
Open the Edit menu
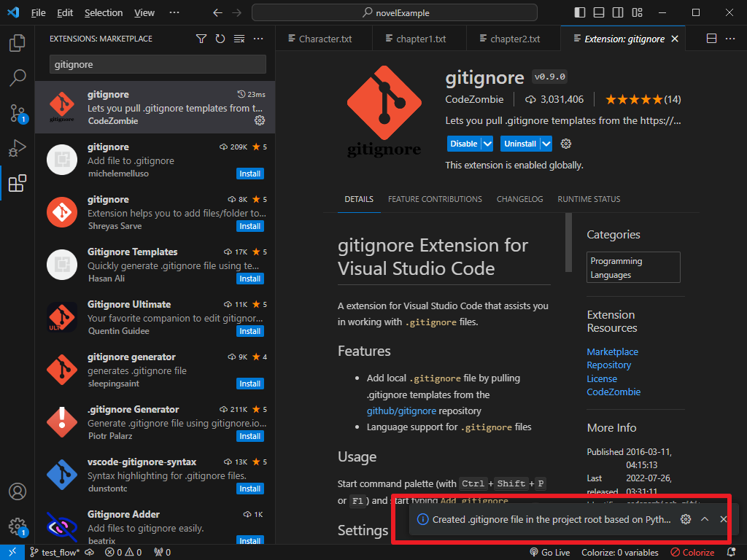(65, 13)
